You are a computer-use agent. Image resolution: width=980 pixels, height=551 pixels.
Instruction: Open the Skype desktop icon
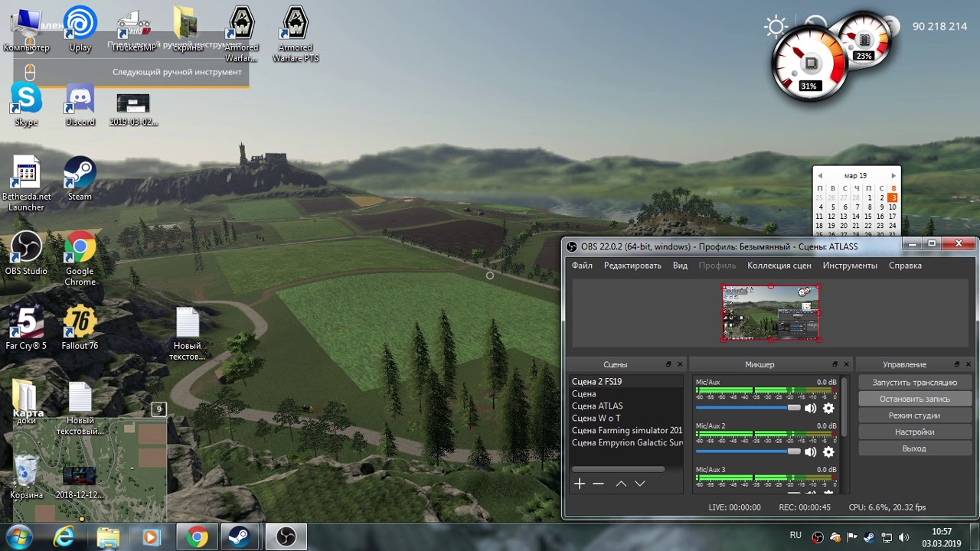[26, 104]
